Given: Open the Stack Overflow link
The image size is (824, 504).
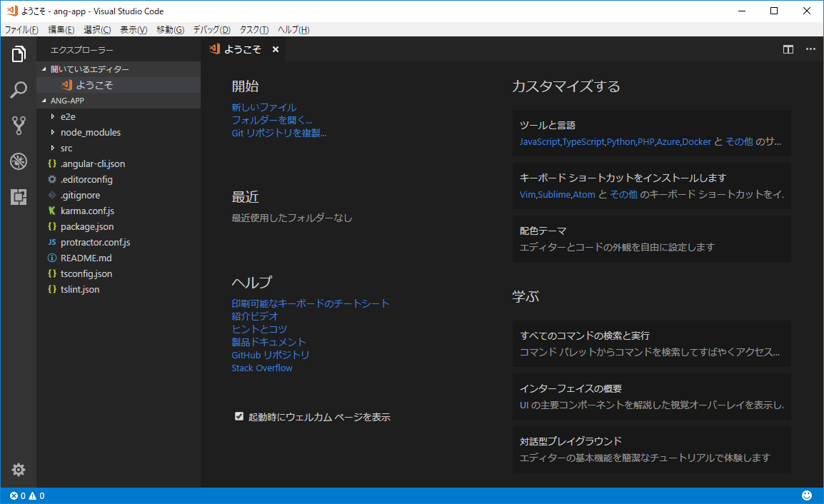Looking at the screenshot, I should click(x=262, y=368).
